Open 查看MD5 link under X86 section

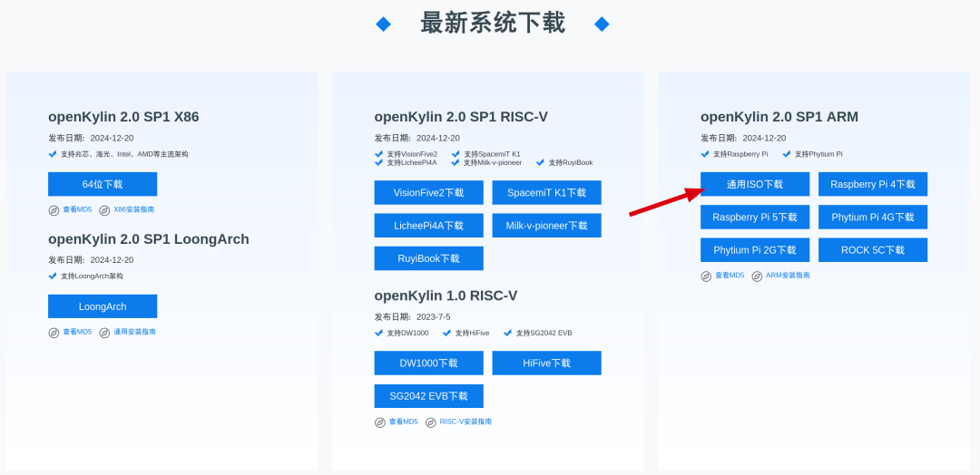pyautogui.click(x=77, y=209)
